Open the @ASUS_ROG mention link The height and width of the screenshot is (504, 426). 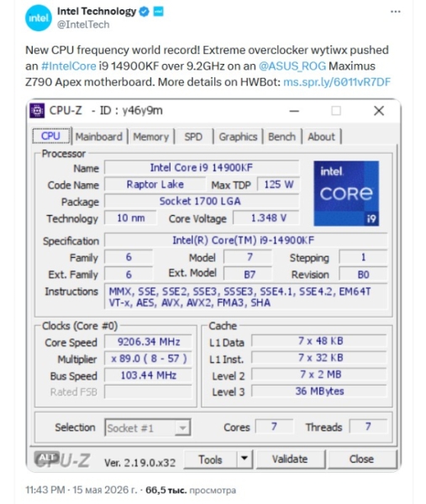(292, 66)
